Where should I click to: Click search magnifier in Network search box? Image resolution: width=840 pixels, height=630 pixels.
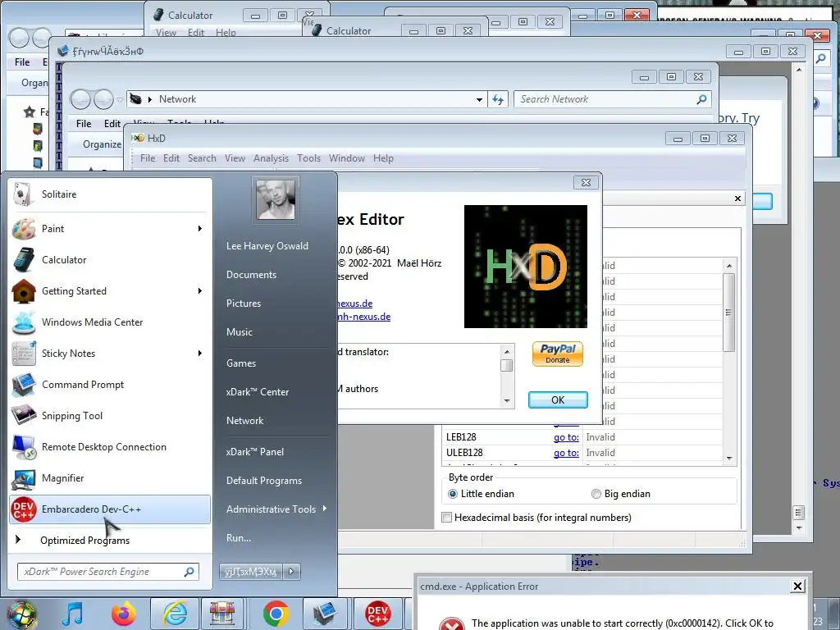(x=701, y=99)
